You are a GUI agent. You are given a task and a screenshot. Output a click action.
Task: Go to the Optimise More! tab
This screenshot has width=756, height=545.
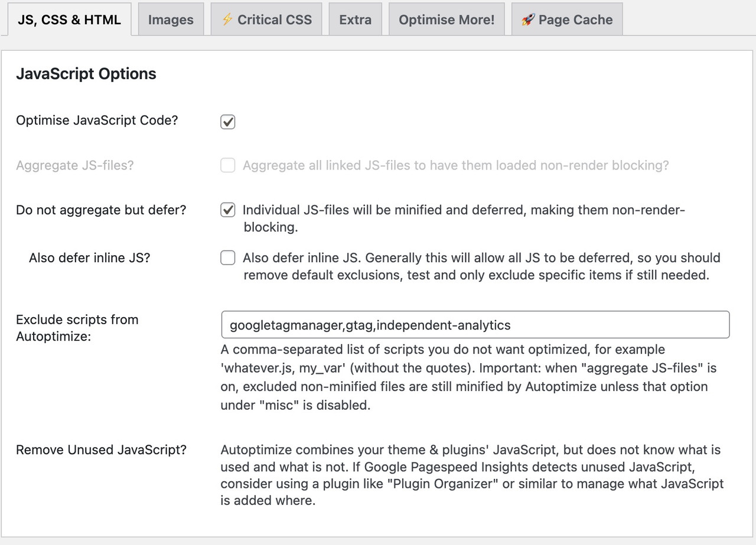tap(447, 19)
